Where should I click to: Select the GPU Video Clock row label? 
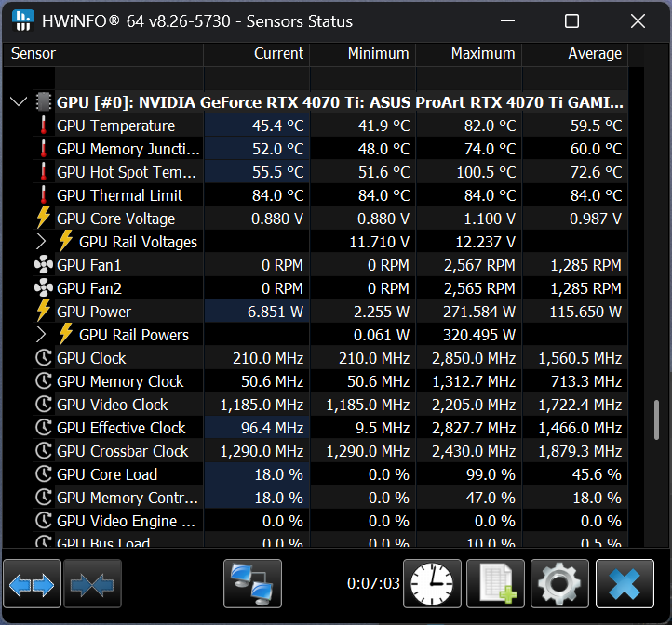pyautogui.click(x=113, y=405)
